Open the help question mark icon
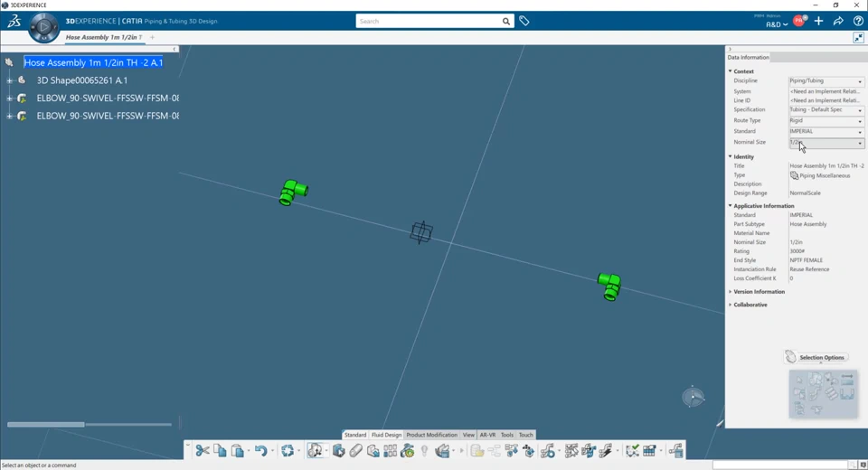 coord(858,21)
